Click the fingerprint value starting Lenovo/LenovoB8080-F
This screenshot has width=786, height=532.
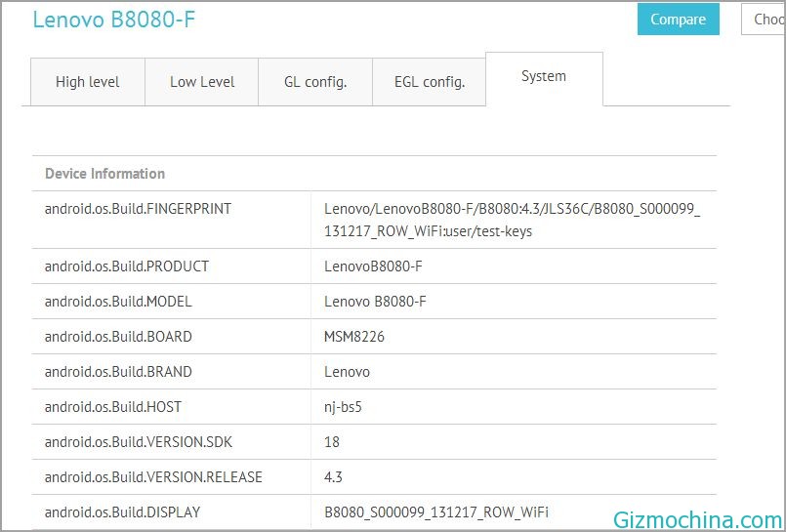512,220
